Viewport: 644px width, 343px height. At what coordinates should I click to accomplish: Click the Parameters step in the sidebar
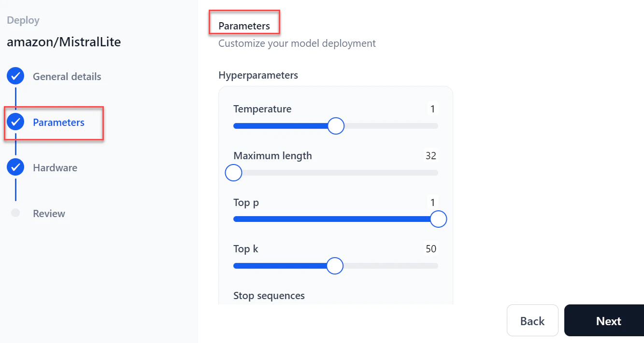point(59,122)
